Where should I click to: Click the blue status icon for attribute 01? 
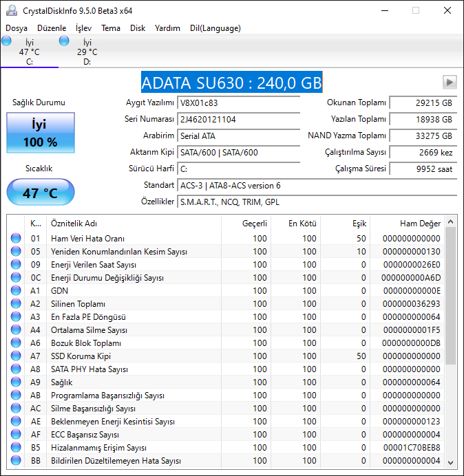pos(16,239)
